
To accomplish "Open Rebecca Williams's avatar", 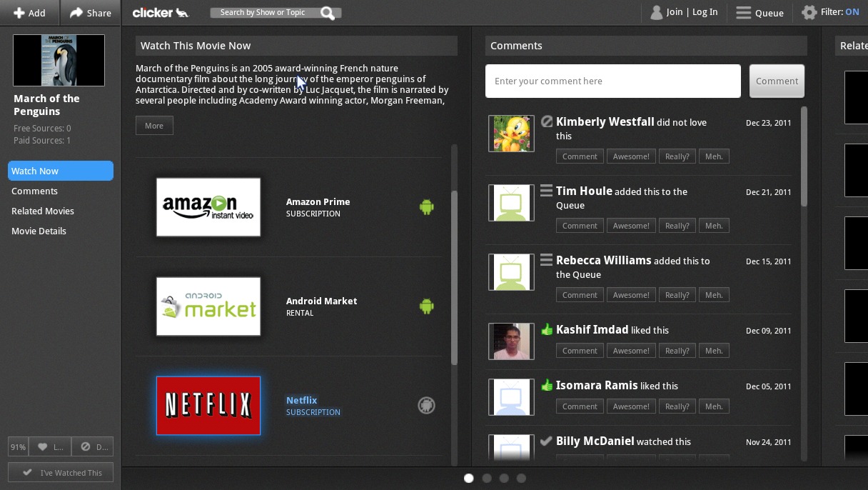I will [x=511, y=272].
